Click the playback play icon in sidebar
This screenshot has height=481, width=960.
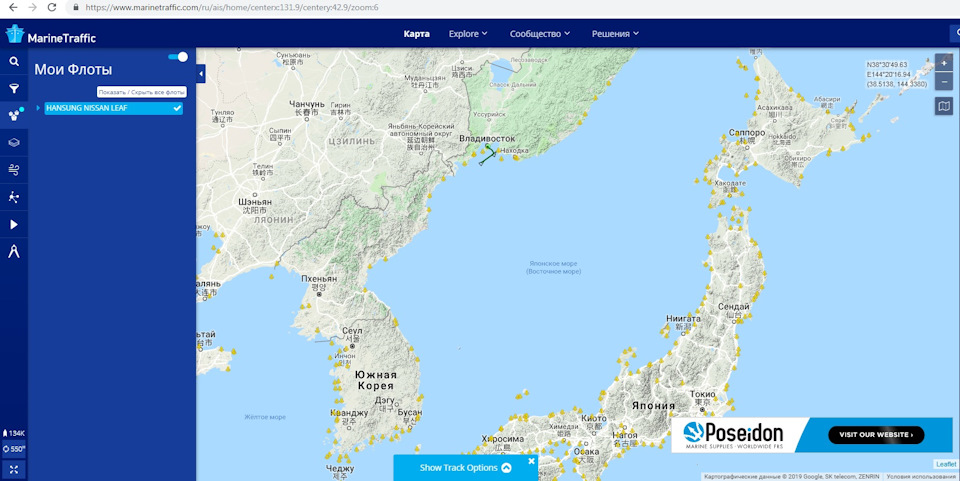coord(13,224)
